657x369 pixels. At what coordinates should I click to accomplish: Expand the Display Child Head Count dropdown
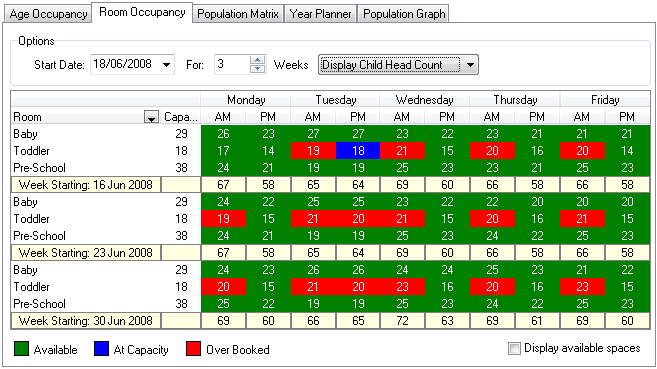(x=470, y=65)
